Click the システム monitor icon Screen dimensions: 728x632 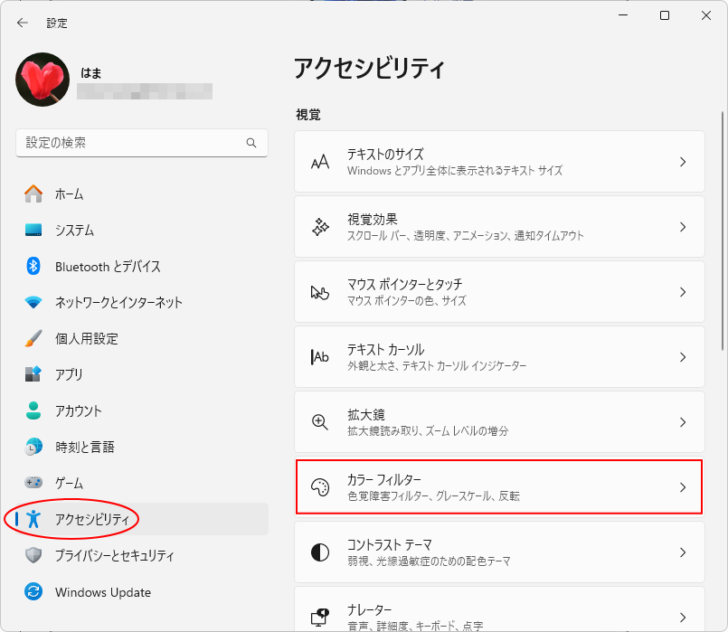(x=33, y=230)
